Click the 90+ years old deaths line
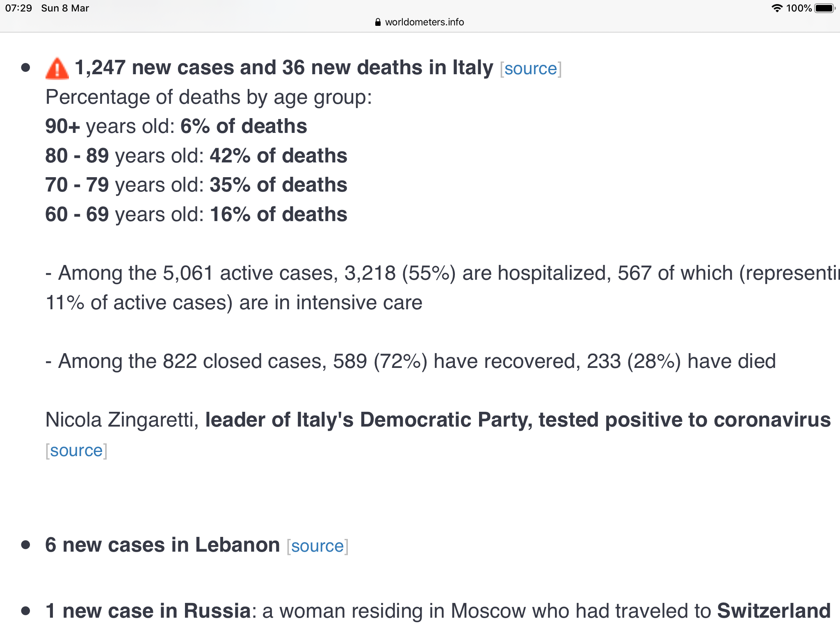The width and height of the screenshot is (840, 630). [x=176, y=126]
